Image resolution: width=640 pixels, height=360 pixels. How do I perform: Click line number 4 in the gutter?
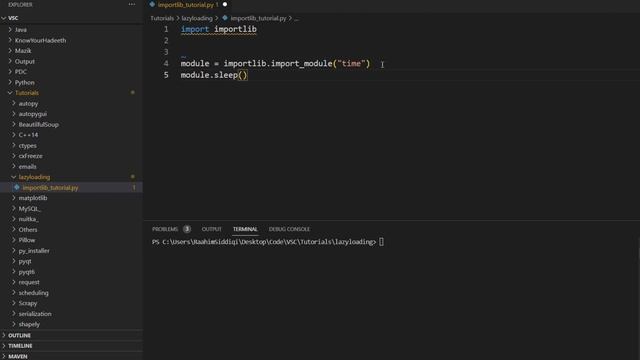click(166, 64)
